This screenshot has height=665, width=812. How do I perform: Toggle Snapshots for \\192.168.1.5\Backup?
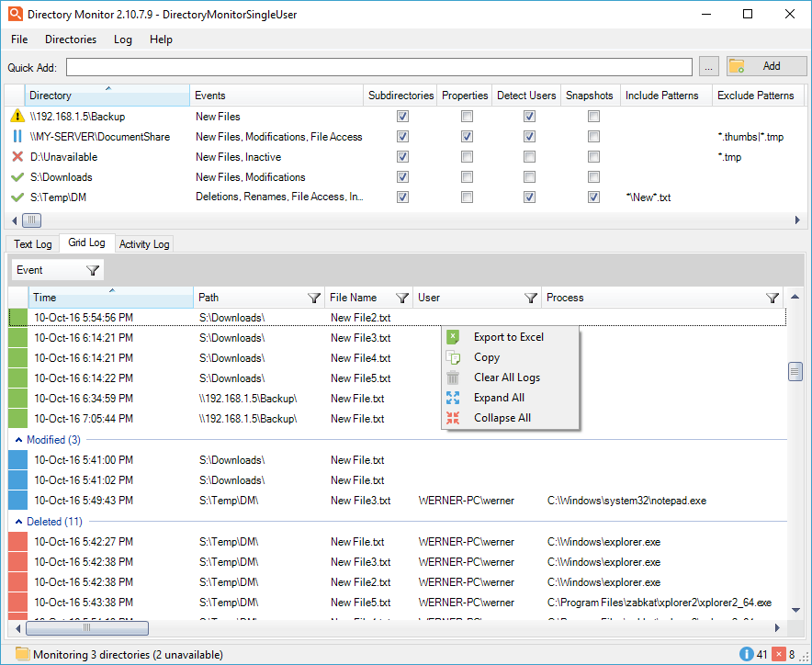593,116
